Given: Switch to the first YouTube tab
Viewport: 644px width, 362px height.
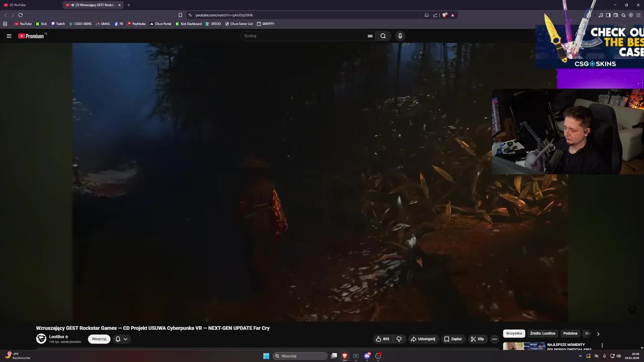Looking at the screenshot, I should [x=31, y=5].
